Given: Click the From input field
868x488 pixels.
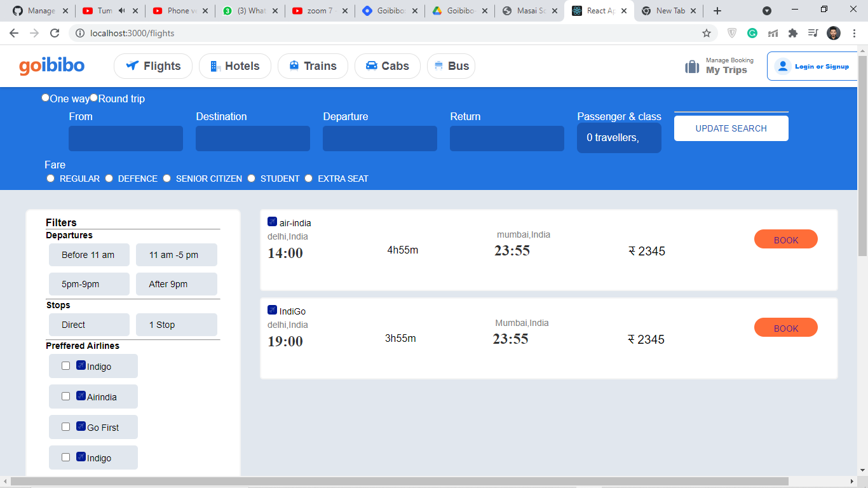Looking at the screenshot, I should point(125,138).
